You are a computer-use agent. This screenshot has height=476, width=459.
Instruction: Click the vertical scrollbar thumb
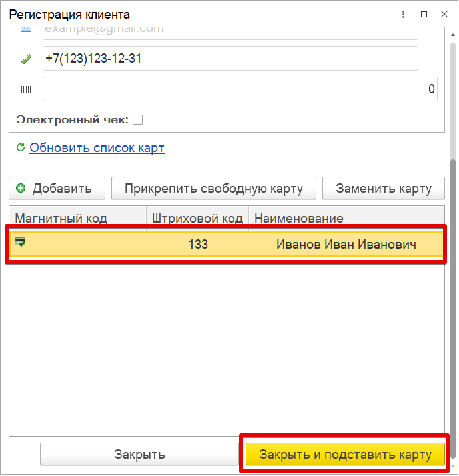[452, 308]
